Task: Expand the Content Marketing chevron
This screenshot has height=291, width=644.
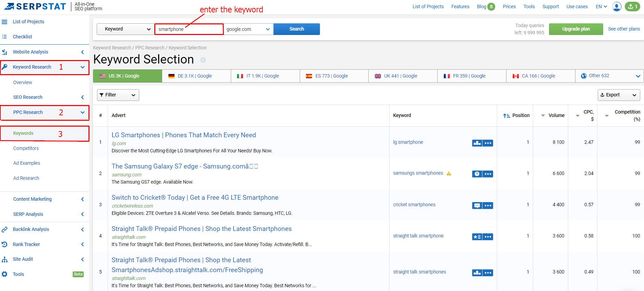Action: [82, 199]
